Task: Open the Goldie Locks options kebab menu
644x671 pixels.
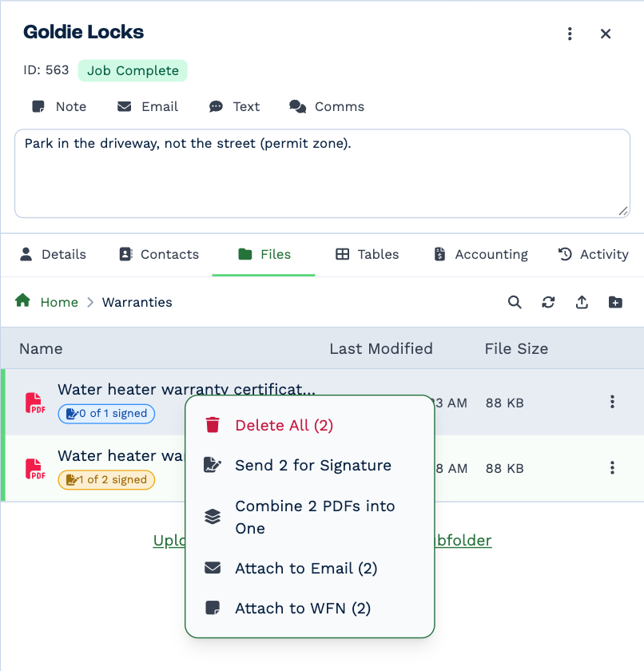Action: pyautogui.click(x=570, y=34)
